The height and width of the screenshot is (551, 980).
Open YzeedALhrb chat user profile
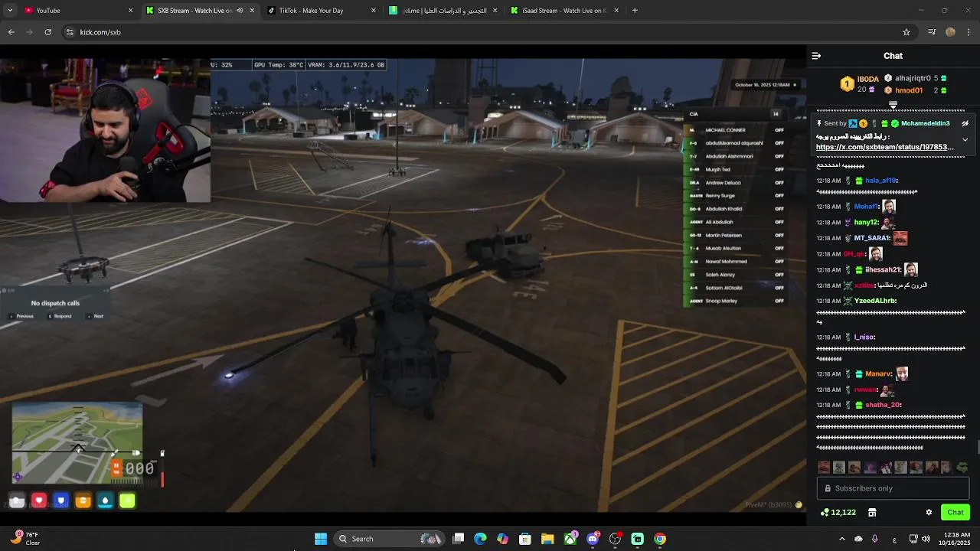pos(874,301)
